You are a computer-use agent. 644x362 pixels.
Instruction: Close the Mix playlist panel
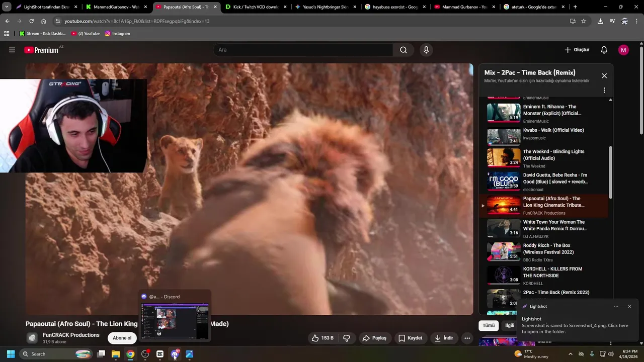(x=604, y=75)
